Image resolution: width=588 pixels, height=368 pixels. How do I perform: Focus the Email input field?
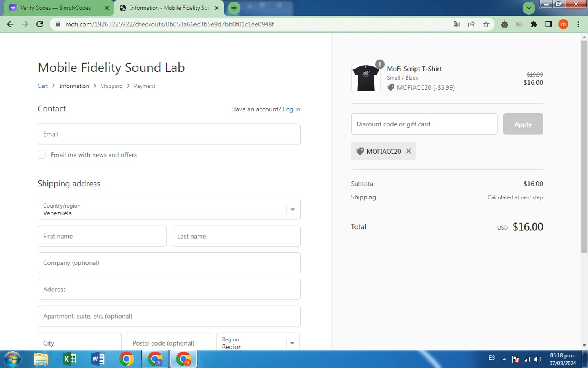click(169, 134)
